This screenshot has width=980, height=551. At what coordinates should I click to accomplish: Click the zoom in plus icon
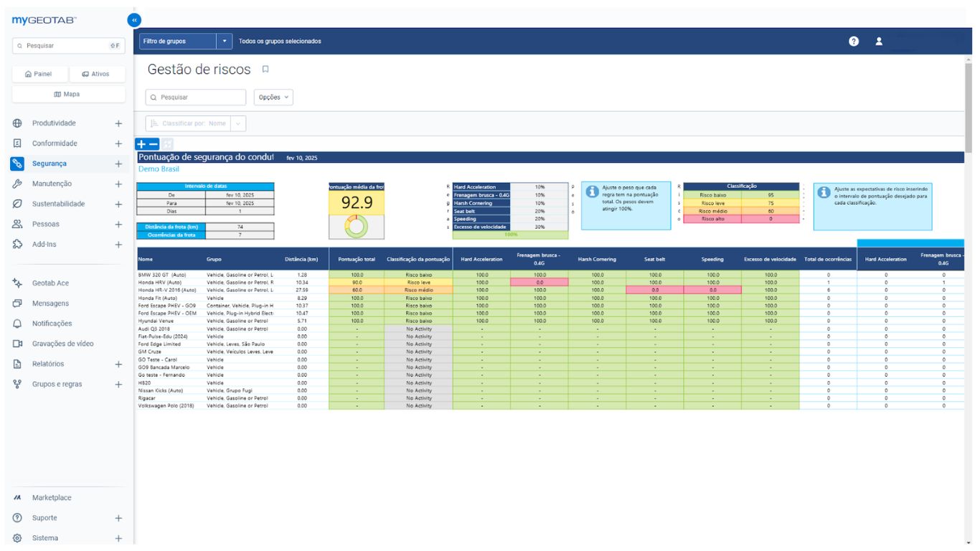tap(142, 144)
